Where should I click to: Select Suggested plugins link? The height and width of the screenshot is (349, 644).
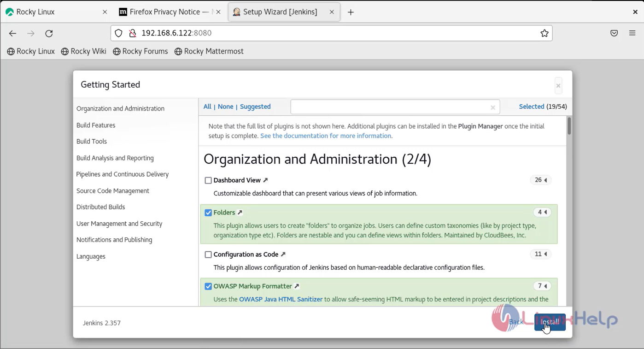255,106
